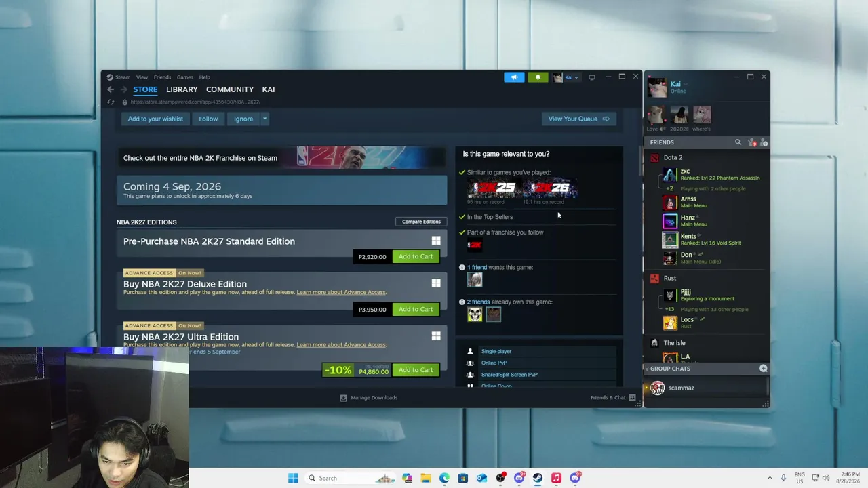This screenshot has width=868, height=488.
Task: Click the Ignore button
Action: pyautogui.click(x=243, y=119)
